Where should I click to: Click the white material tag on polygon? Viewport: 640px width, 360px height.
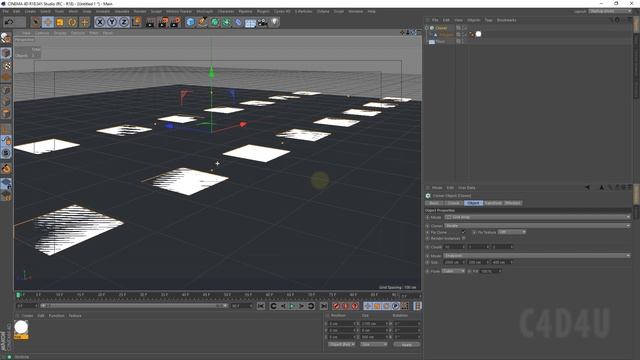point(478,34)
